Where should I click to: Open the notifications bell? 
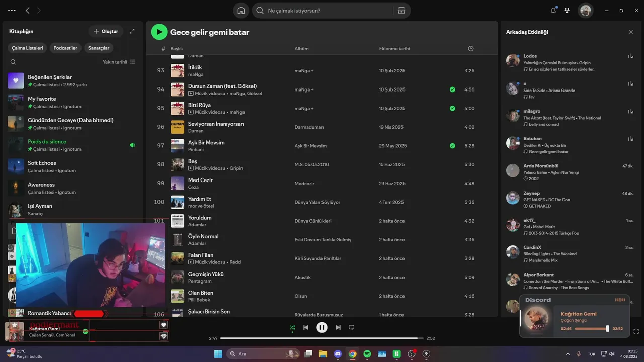[x=553, y=10]
